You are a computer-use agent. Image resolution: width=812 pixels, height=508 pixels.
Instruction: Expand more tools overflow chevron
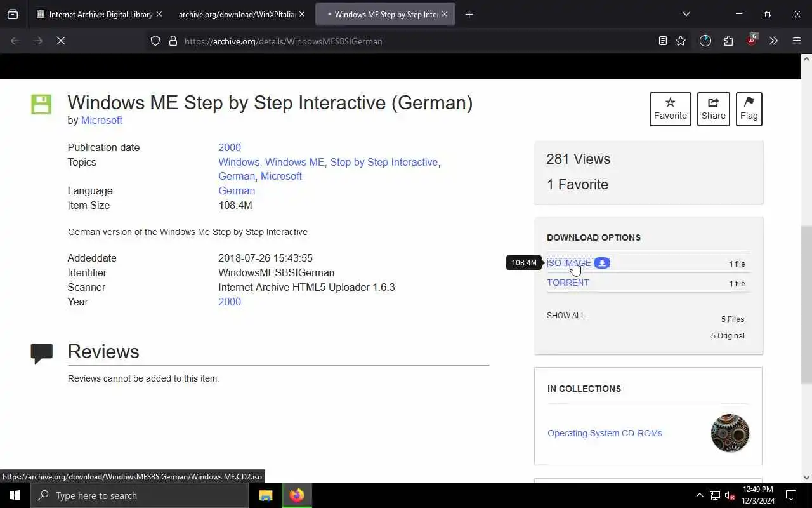coord(773,41)
